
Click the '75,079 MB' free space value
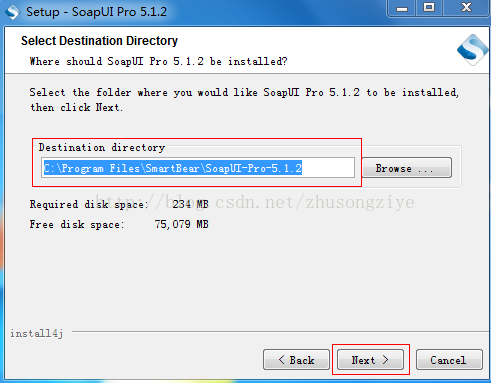pos(182,224)
